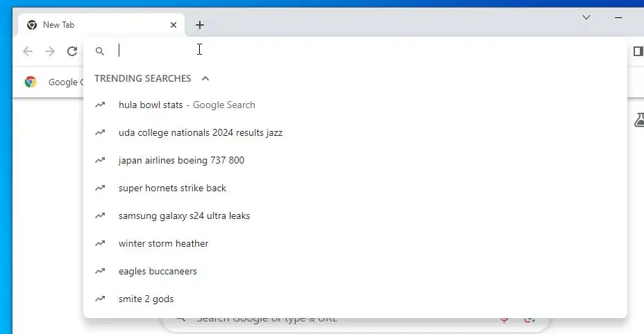Click trending icon beside samsung galaxy s24
Viewport: 644px width, 334px height.
click(100, 216)
